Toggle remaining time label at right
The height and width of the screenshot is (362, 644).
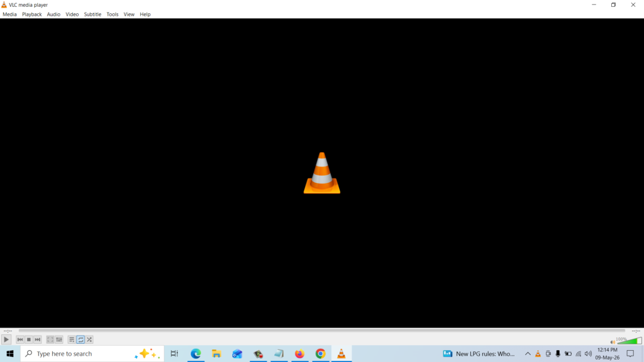click(x=636, y=331)
